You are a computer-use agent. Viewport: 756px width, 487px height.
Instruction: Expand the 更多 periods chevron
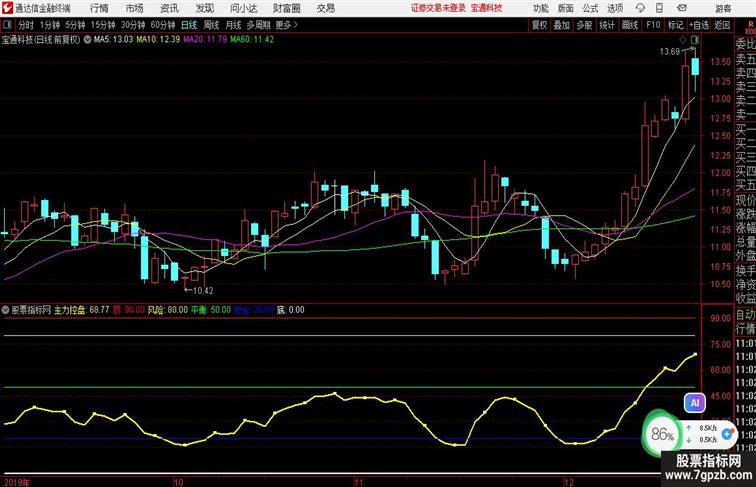(x=296, y=25)
